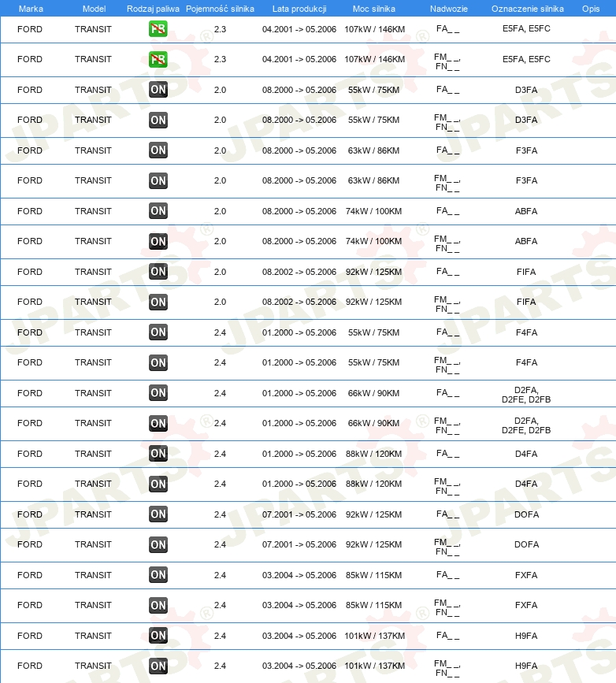Select the F3FA code in the FM__, FN__ row
Viewport: 616px width, 683px height.
[526, 180]
